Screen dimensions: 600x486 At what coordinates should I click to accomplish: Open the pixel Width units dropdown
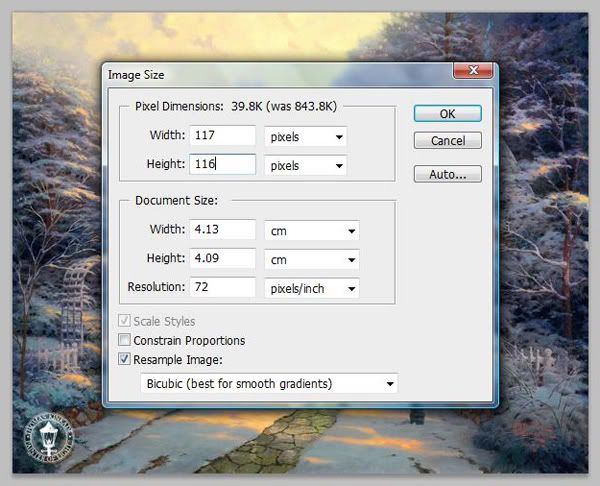(x=305, y=137)
